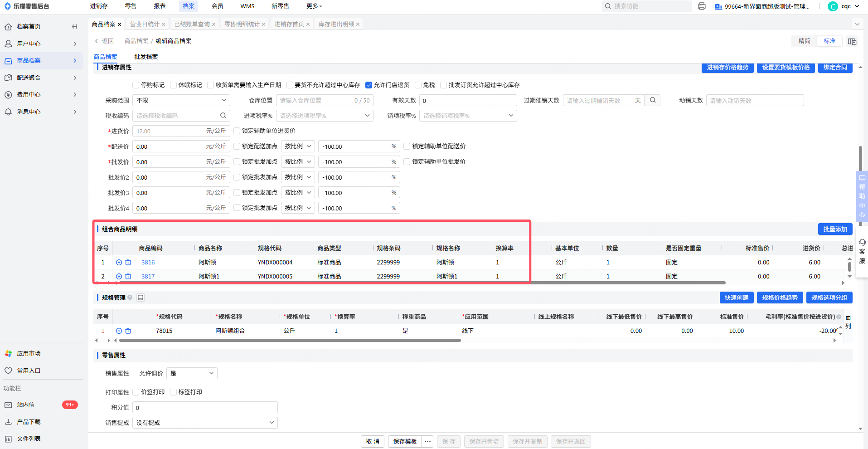Delete the product 3816 row

[x=128, y=263]
